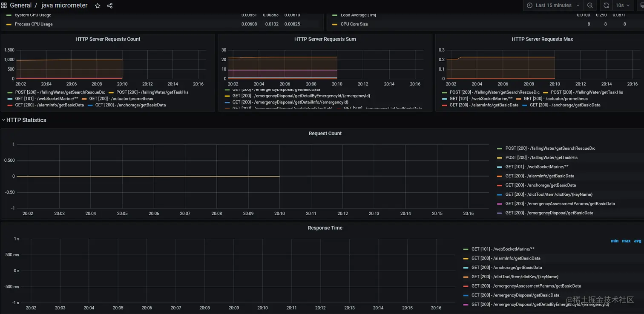This screenshot has width=644, height=314.
Task: Click the clock icon in time picker
Action: (530, 6)
